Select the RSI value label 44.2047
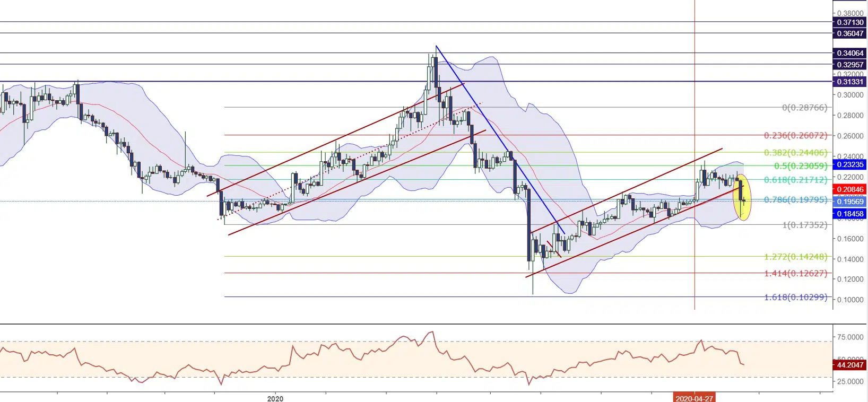The width and height of the screenshot is (868, 402). (850, 365)
